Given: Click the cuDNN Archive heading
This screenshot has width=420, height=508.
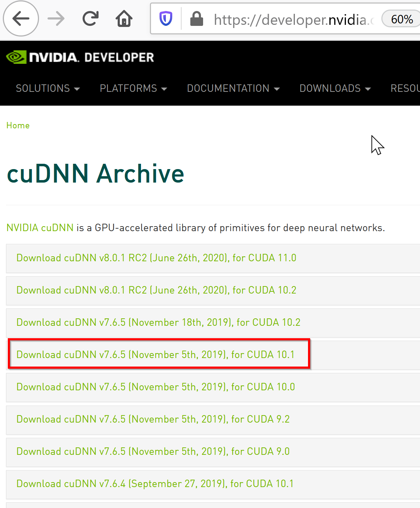Looking at the screenshot, I should [x=96, y=174].
